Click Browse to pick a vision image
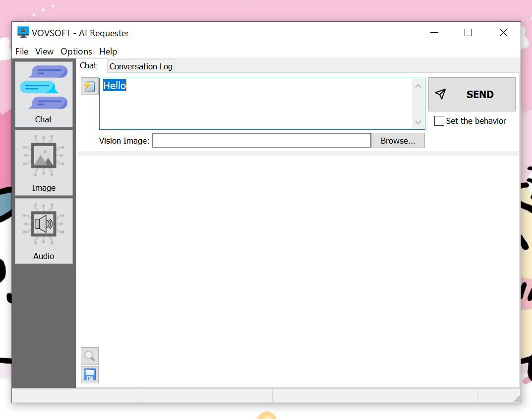 pyautogui.click(x=398, y=140)
